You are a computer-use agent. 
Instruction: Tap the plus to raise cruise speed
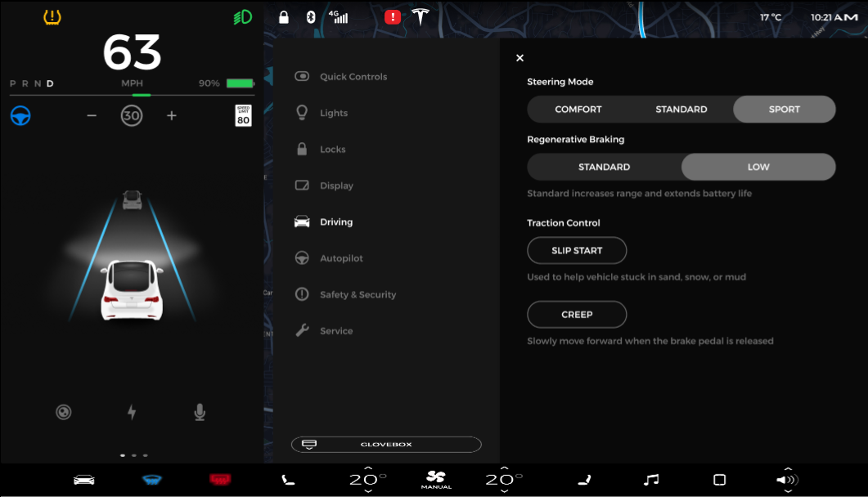(x=172, y=115)
